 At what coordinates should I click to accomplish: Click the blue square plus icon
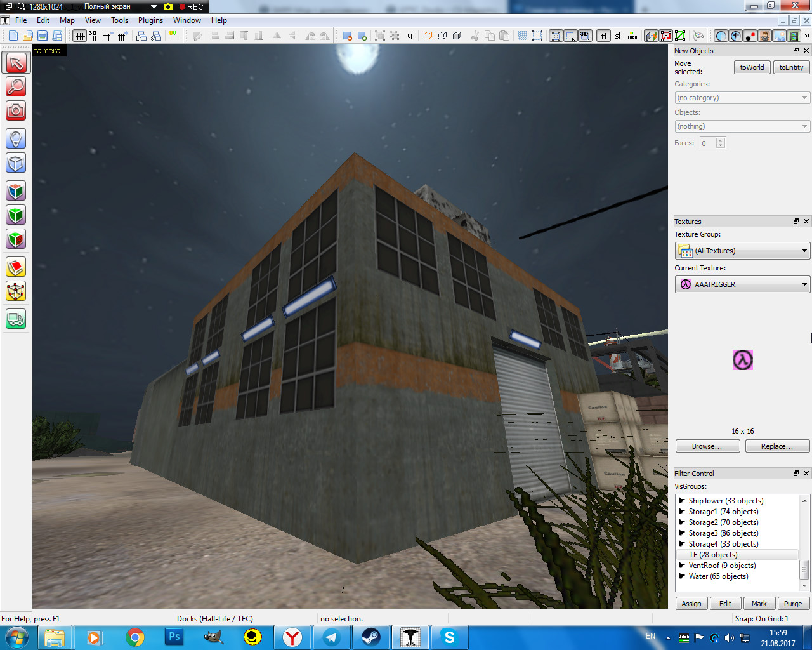pos(362,36)
